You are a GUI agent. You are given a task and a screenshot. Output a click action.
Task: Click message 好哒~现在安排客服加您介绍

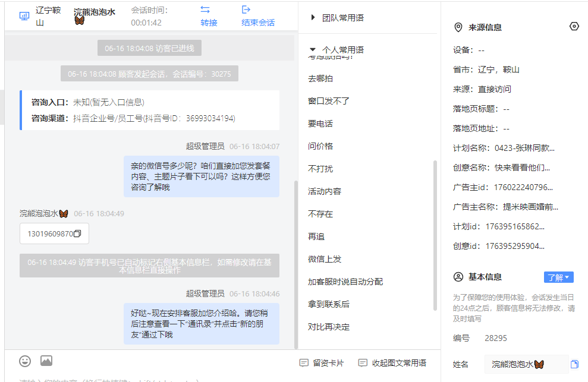[x=202, y=324]
